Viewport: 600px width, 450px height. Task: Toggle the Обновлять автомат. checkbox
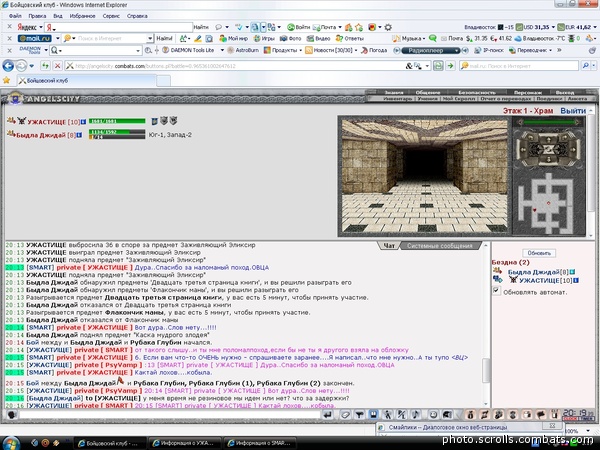click(x=496, y=290)
